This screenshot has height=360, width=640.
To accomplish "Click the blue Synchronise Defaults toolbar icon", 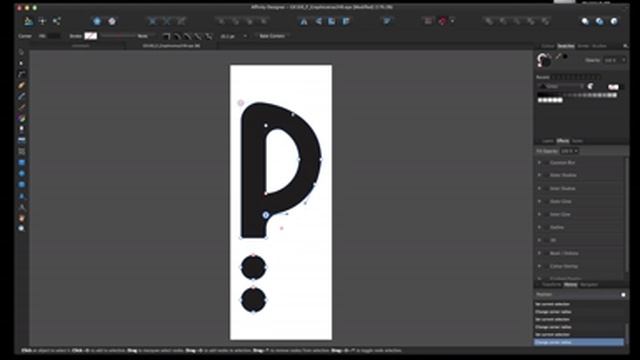I will coord(97,21).
